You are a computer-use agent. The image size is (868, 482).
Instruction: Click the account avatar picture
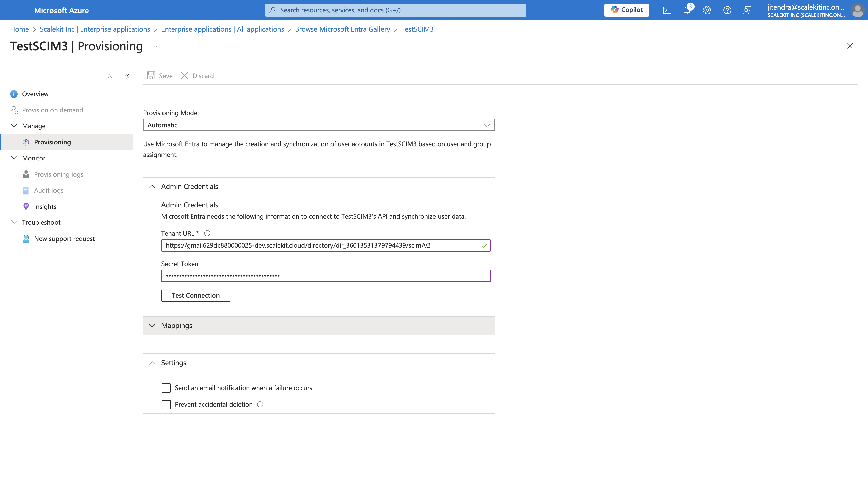[x=857, y=10]
